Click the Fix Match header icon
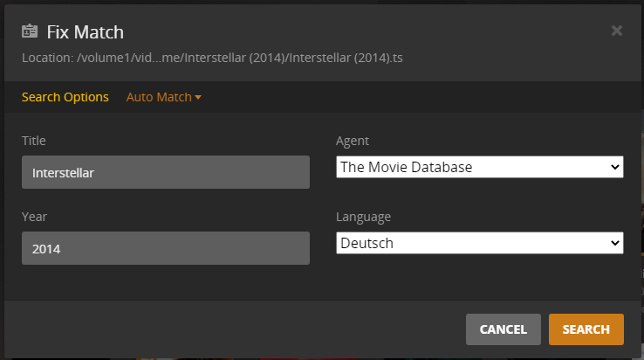The height and width of the screenshot is (360, 644). 30,32
